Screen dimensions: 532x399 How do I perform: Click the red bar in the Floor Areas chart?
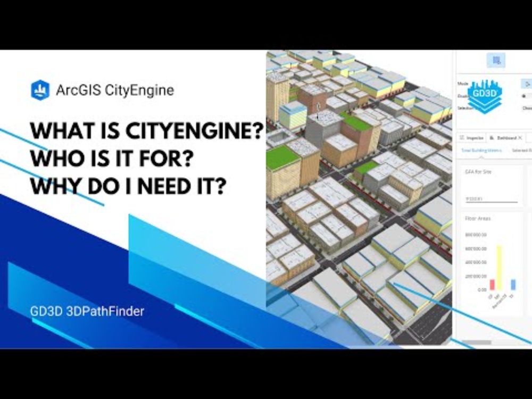[492, 285]
